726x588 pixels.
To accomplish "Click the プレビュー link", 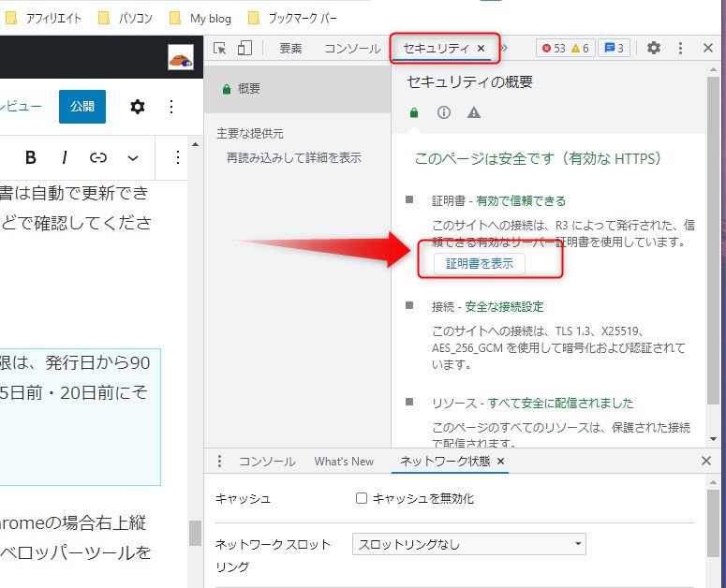I will (21, 107).
